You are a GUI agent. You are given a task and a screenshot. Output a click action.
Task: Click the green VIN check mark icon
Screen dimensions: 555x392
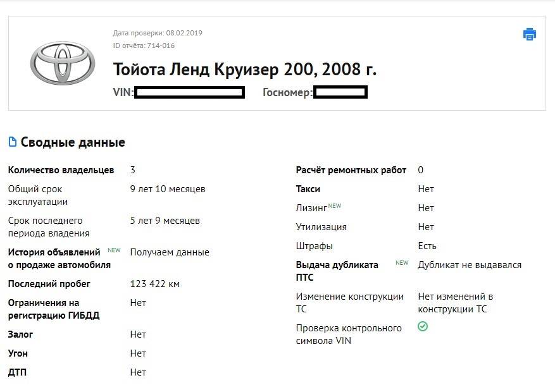pos(423,327)
